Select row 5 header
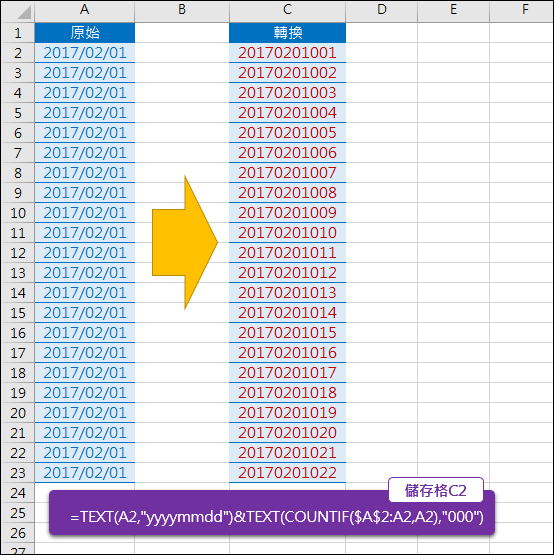 [x=18, y=113]
